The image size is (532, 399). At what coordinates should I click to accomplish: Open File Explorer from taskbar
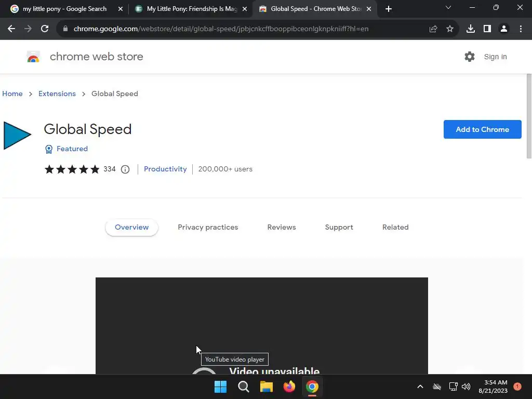pyautogui.click(x=267, y=387)
